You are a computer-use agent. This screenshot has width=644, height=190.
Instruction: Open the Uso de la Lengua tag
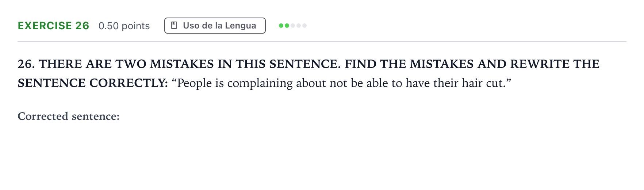(x=215, y=26)
